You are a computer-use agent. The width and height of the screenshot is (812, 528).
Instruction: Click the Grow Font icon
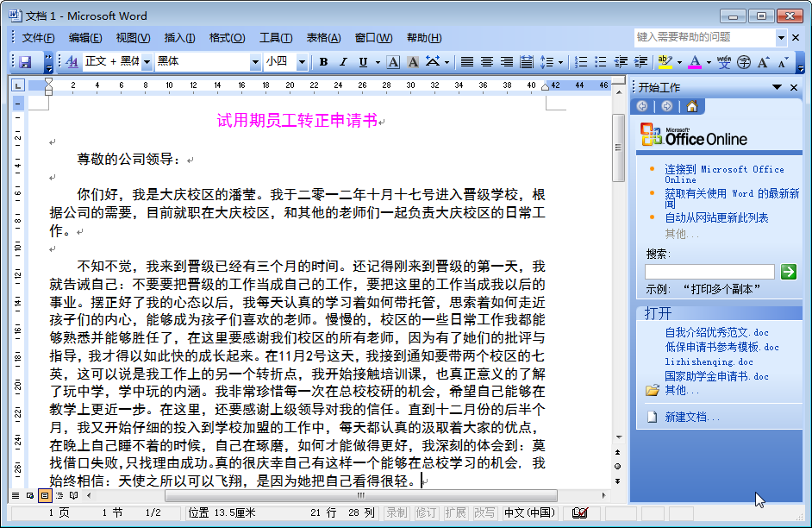pos(763,62)
